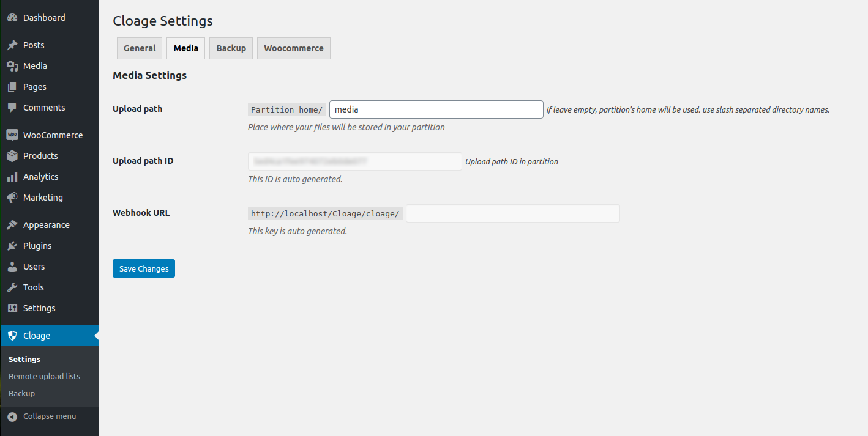Image resolution: width=868 pixels, height=436 pixels.
Task: Click the Users person icon
Action: [x=12, y=267]
